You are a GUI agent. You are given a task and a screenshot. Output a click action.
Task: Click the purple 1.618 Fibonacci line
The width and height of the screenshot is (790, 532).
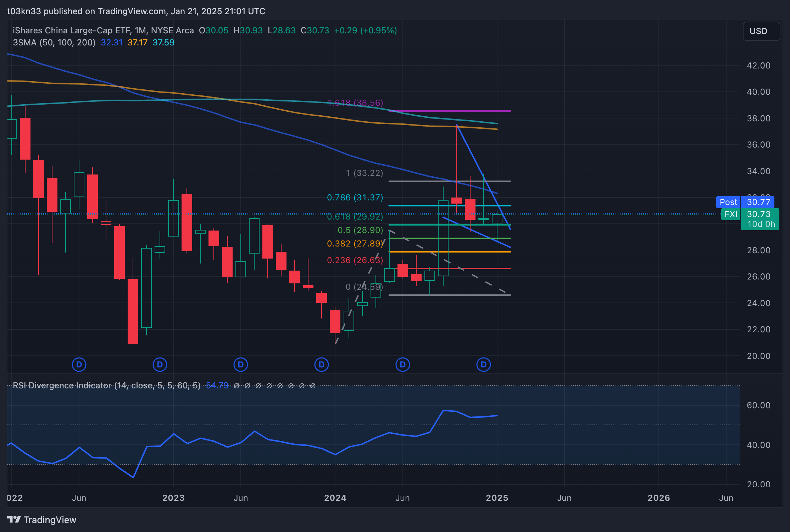(x=450, y=111)
